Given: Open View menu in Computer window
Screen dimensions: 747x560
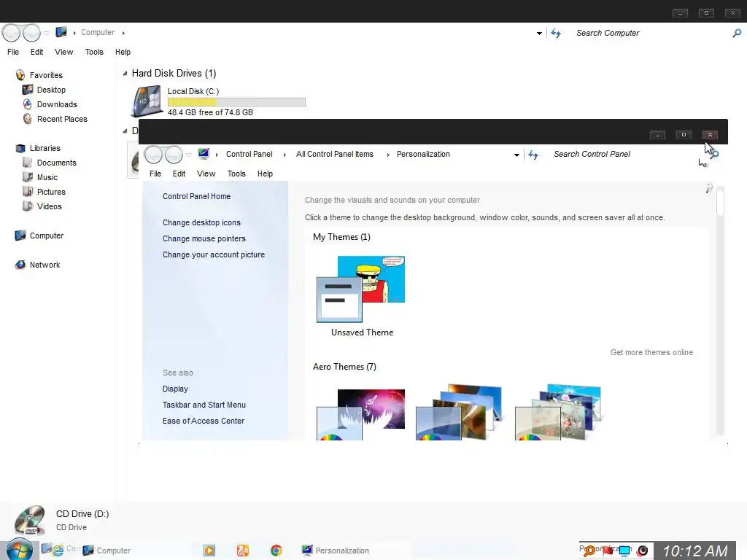Looking at the screenshot, I should (64, 52).
